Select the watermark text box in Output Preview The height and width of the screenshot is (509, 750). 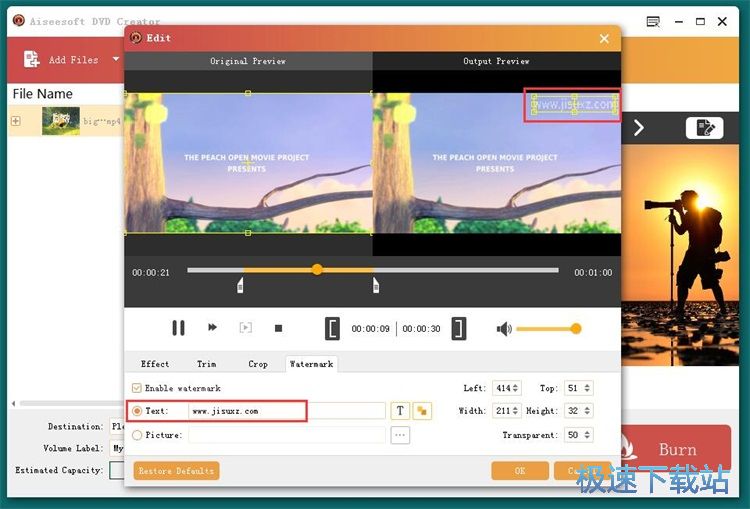pos(574,104)
